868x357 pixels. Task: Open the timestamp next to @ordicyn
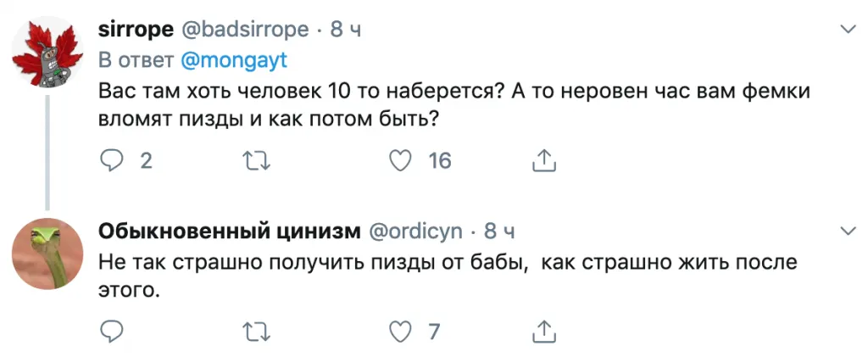pos(499,231)
